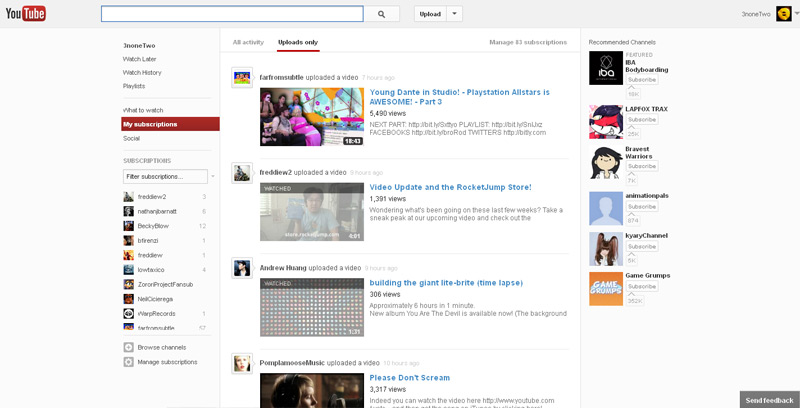Play the RocketJump Store video thumbnail

pyautogui.click(x=312, y=212)
